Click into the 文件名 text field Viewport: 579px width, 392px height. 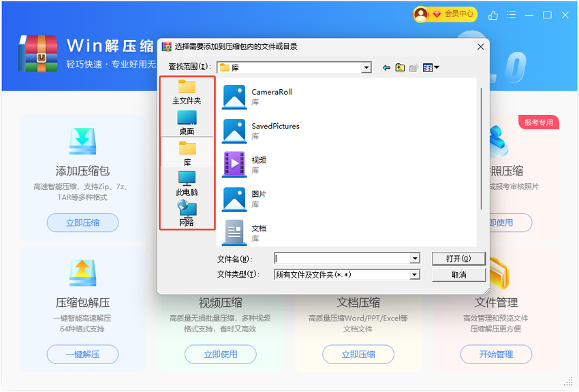tap(342, 259)
